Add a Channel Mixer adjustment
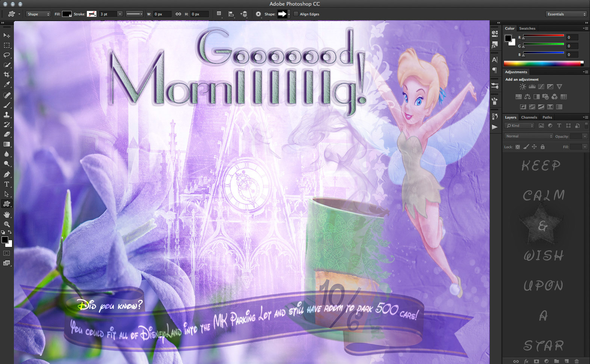Image resolution: width=590 pixels, height=364 pixels. pyautogui.click(x=554, y=97)
